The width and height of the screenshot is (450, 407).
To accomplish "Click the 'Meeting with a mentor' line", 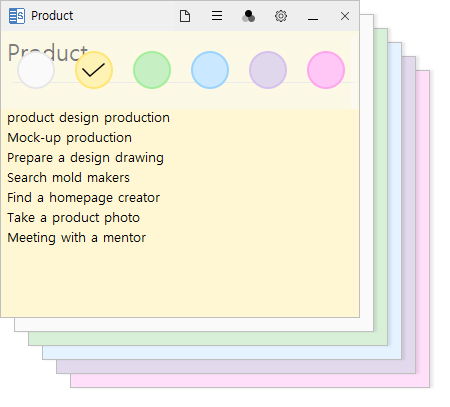I will point(77,238).
